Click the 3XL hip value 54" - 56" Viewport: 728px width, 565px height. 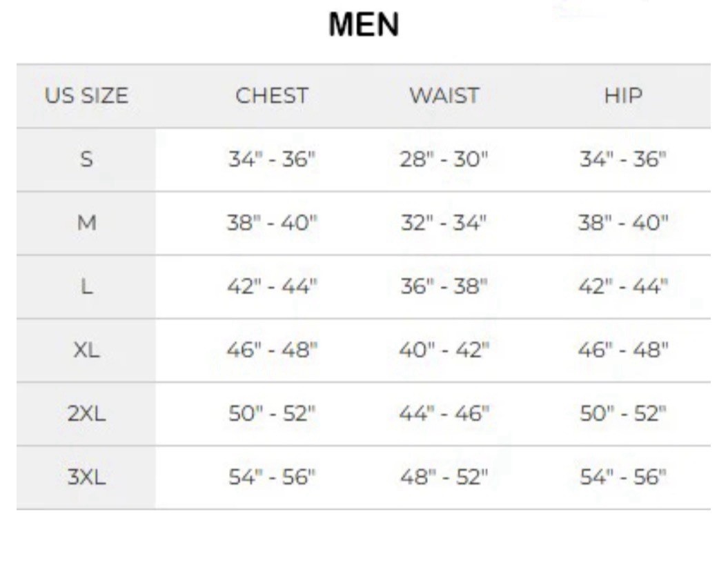(x=623, y=477)
